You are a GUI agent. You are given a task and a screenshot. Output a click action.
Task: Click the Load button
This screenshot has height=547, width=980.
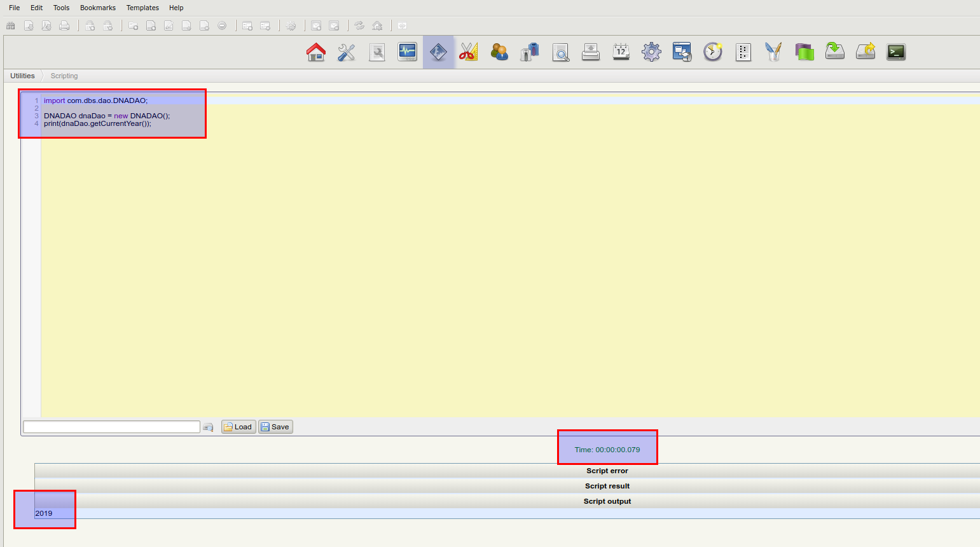(238, 427)
